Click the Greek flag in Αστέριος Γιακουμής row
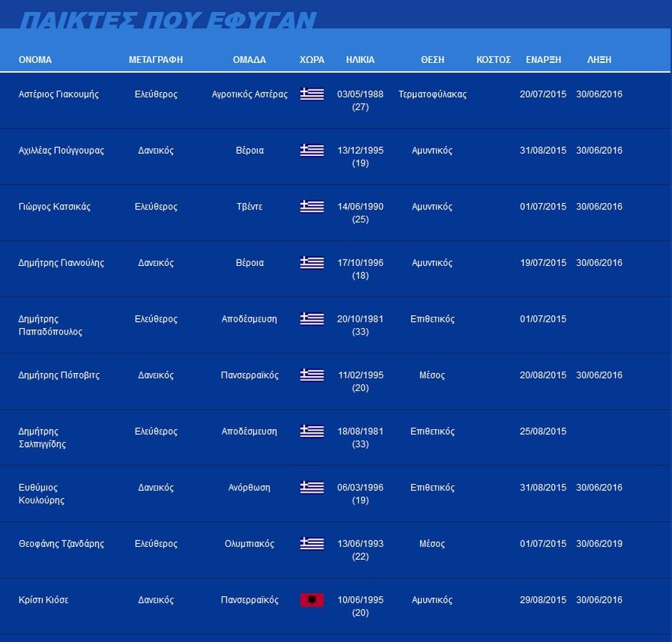The image size is (672, 642). (x=312, y=94)
